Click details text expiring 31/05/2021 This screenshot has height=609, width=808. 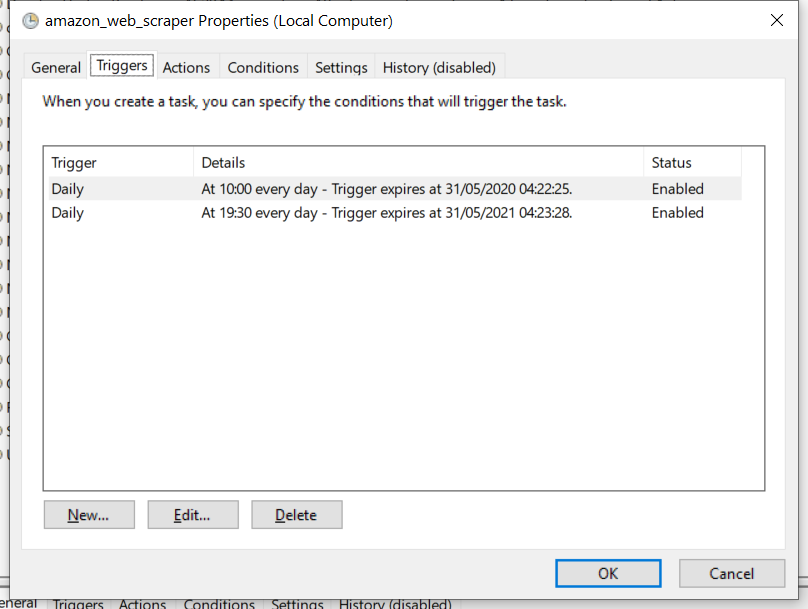(386, 213)
